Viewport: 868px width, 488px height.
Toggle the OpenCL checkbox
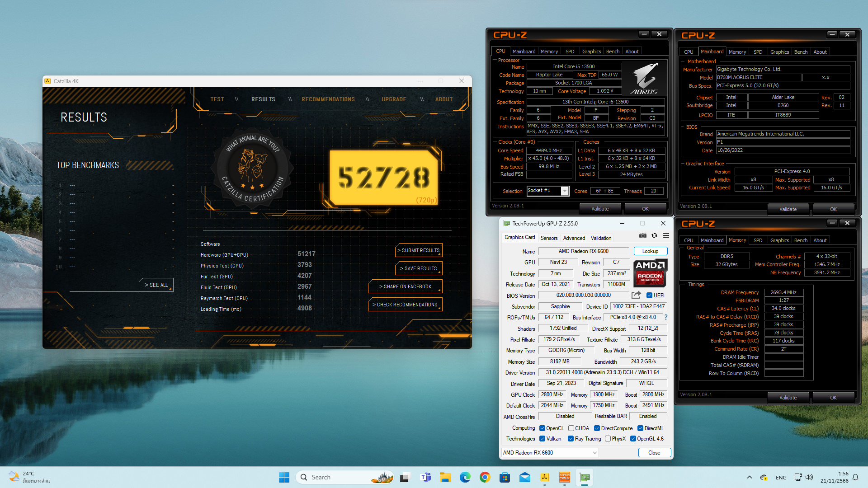pos(542,428)
